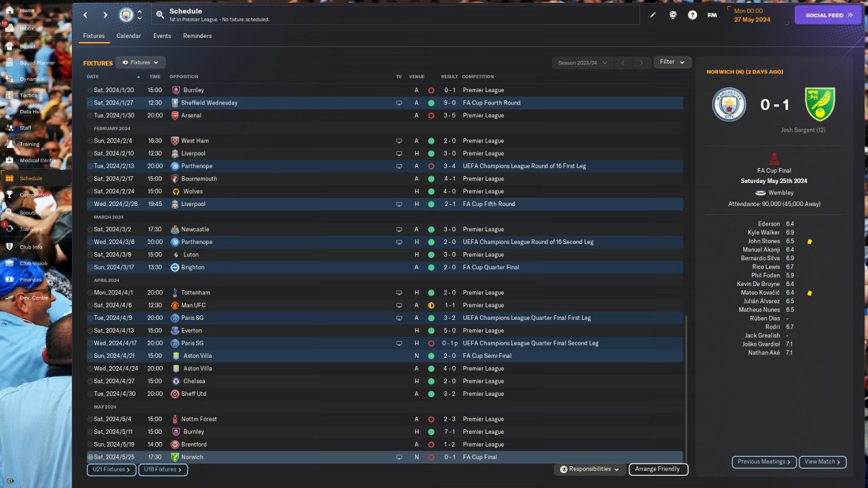Go to previous season with left chevron

pos(623,63)
